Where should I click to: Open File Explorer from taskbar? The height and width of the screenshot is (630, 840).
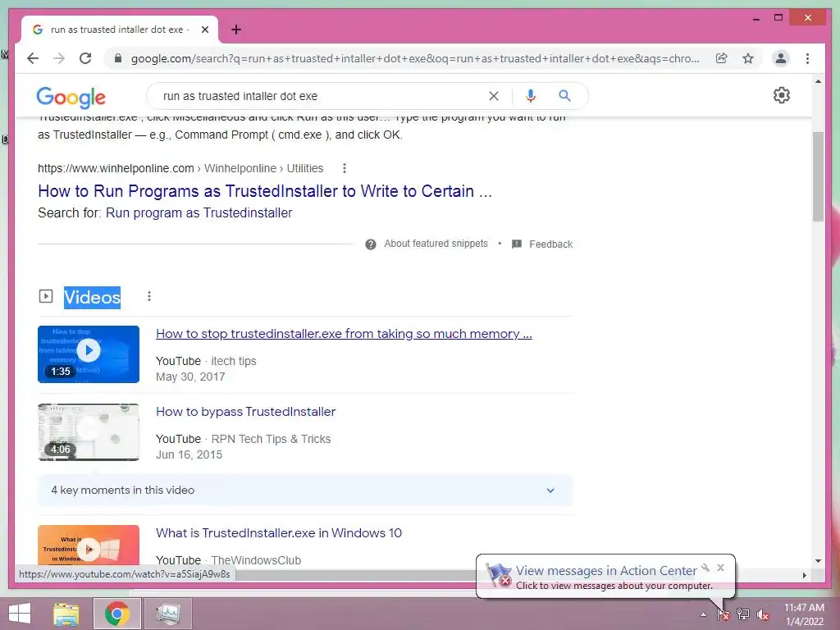click(66, 614)
